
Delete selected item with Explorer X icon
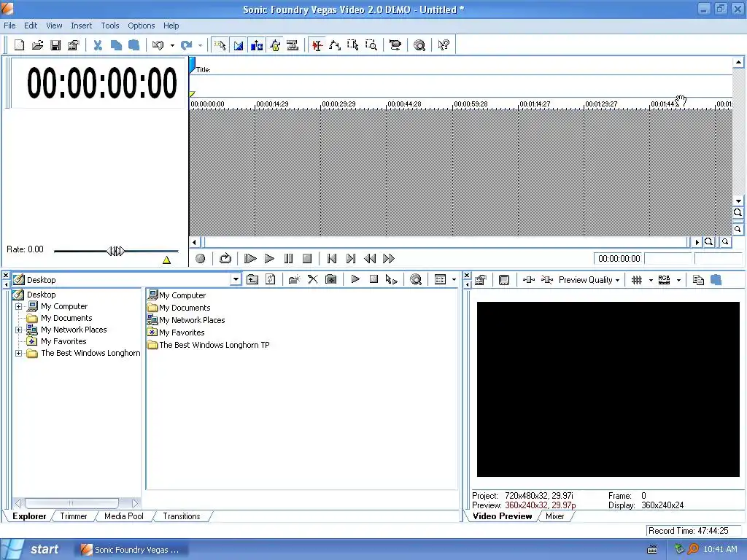coord(312,279)
